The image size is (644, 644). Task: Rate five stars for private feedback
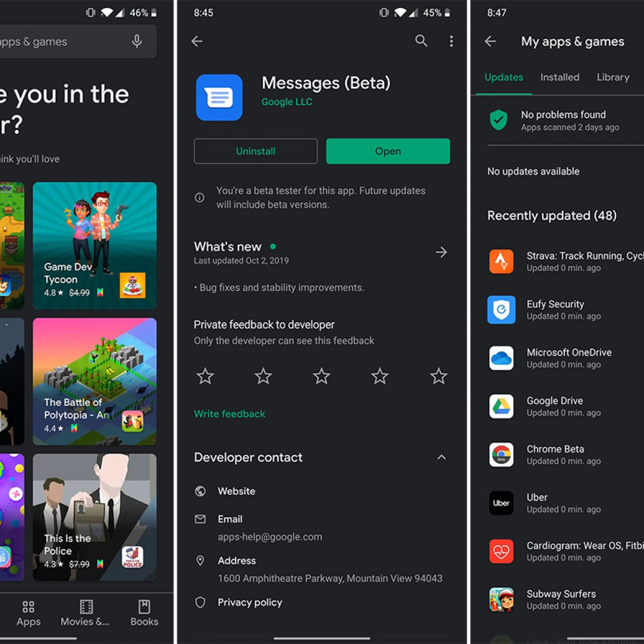tap(438, 376)
